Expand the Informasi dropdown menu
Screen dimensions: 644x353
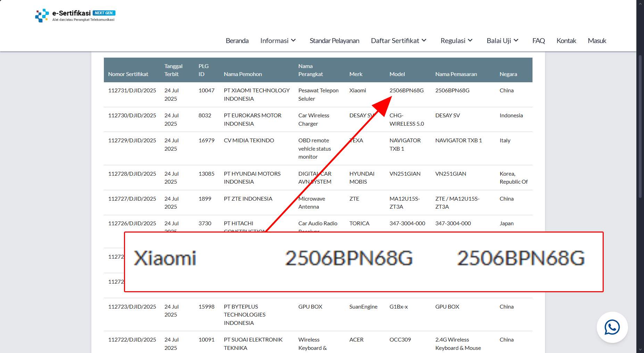click(x=278, y=41)
